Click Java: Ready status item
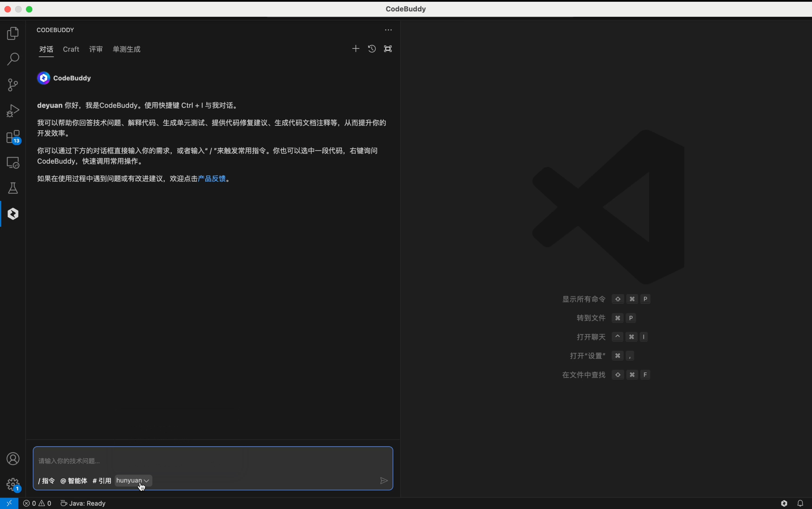 click(x=83, y=503)
